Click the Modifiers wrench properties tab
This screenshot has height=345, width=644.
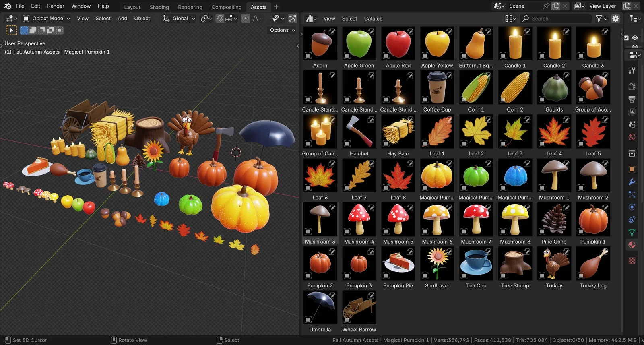(x=632, y=182)
